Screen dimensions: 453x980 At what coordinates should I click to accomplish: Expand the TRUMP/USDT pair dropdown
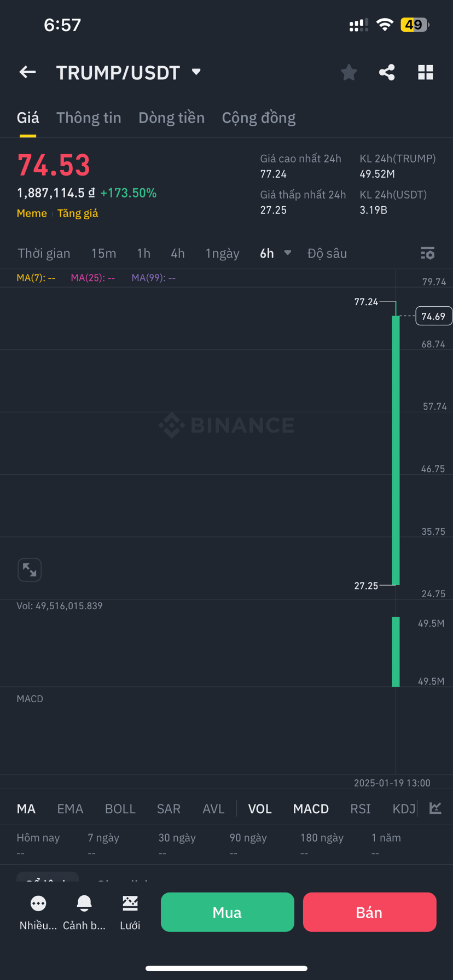[x=196, y=72]
